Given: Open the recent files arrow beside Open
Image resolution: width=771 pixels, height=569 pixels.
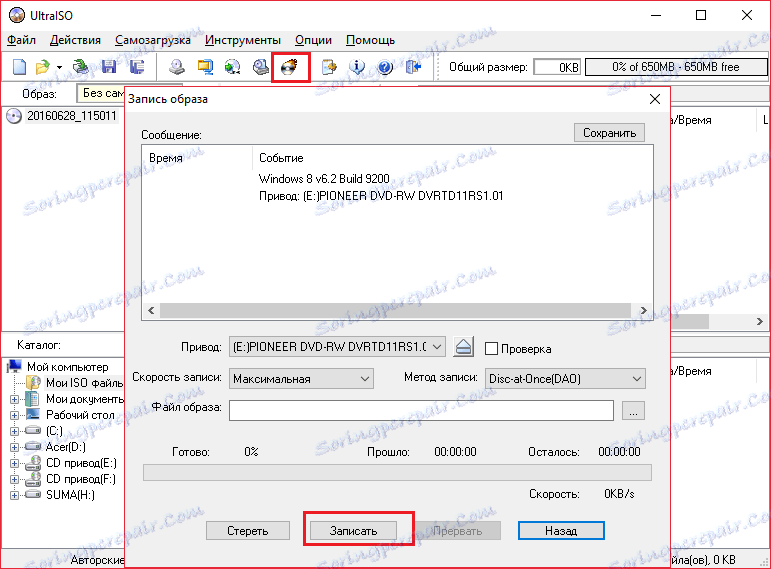Looking at the screenshot, I should pos(59,67).
